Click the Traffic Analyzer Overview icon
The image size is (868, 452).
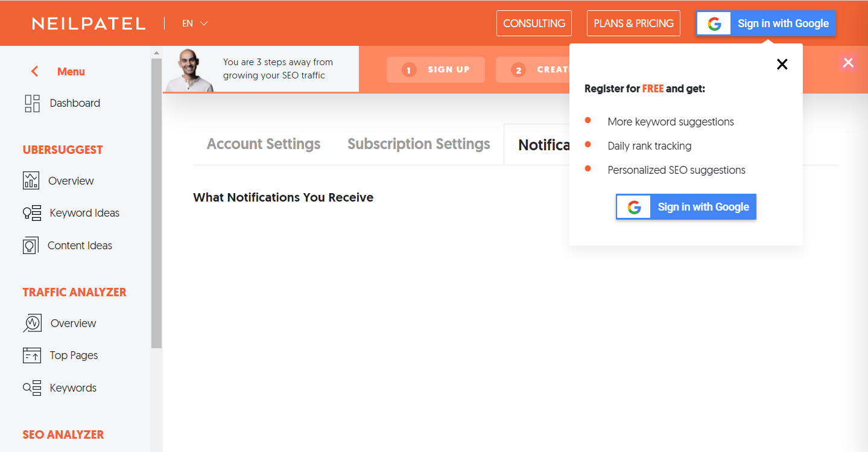pyautogui.click(x=33, y=323)
